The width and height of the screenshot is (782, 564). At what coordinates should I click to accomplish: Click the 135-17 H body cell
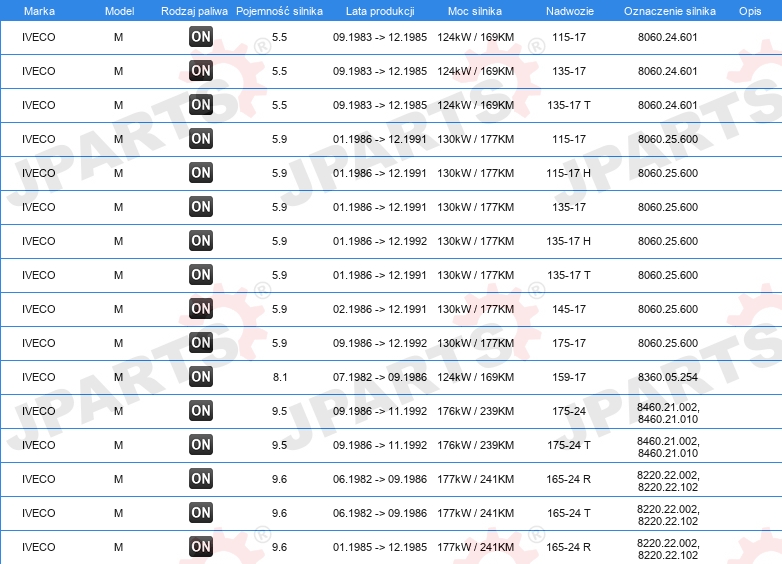(569, 241)
